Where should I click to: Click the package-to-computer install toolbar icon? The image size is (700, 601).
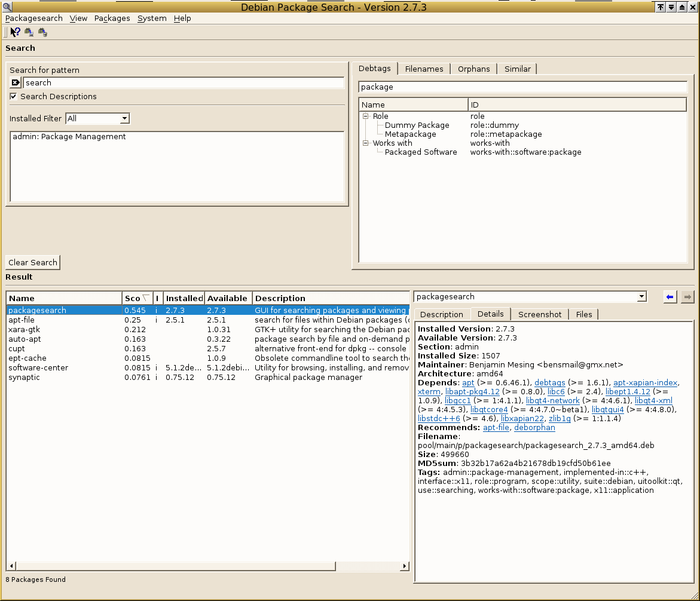(x=29, y=32)
